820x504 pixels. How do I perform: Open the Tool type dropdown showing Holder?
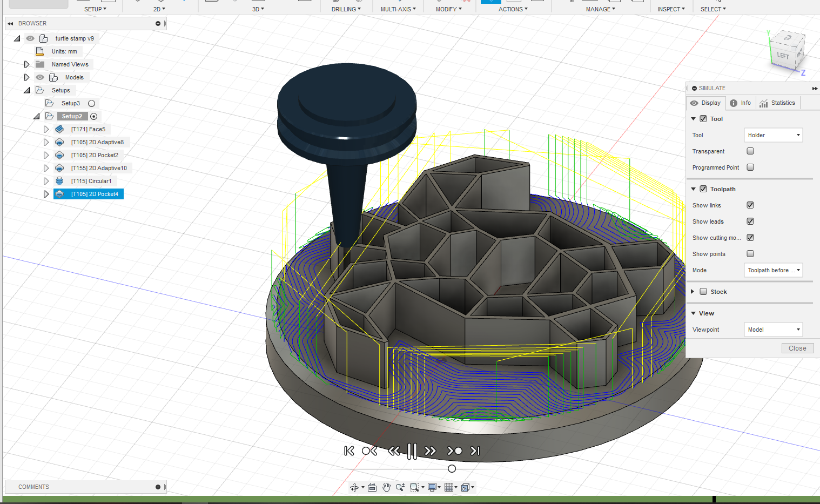click(773, 135)
